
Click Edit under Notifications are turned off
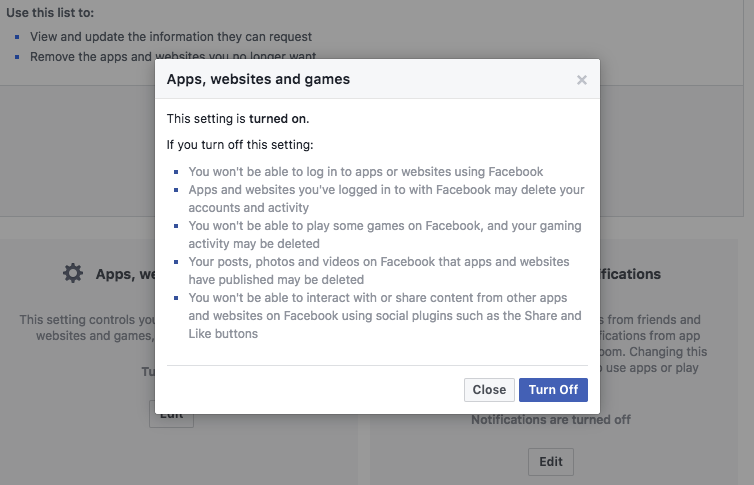click(551, 462)
